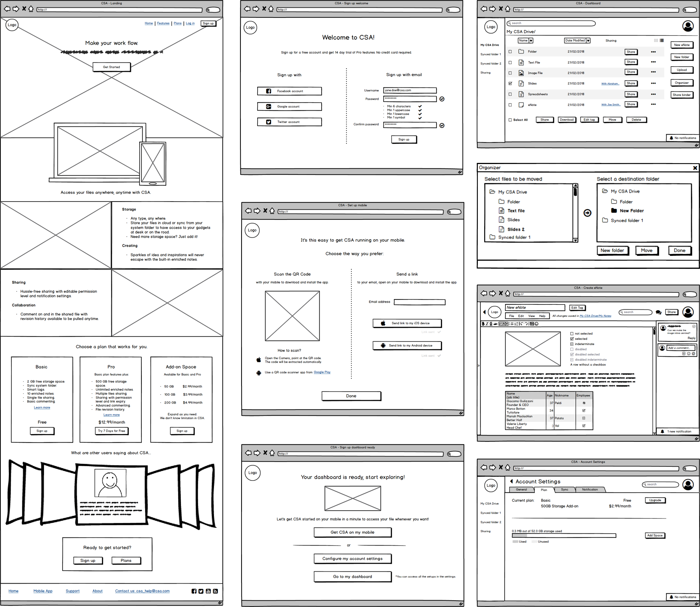Open Help menu in Create eNote
The image size is (700, 607).
pos(542,316)
